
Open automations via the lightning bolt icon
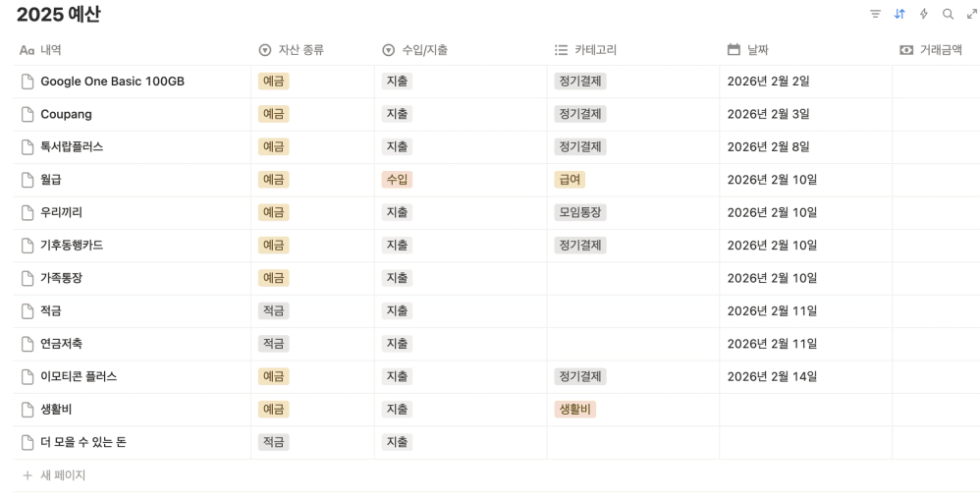pos(924,15)
